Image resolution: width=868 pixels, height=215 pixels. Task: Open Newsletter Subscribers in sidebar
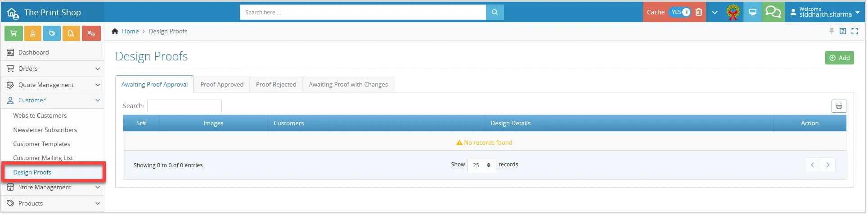pyautogui.click(x=45, y=130)
